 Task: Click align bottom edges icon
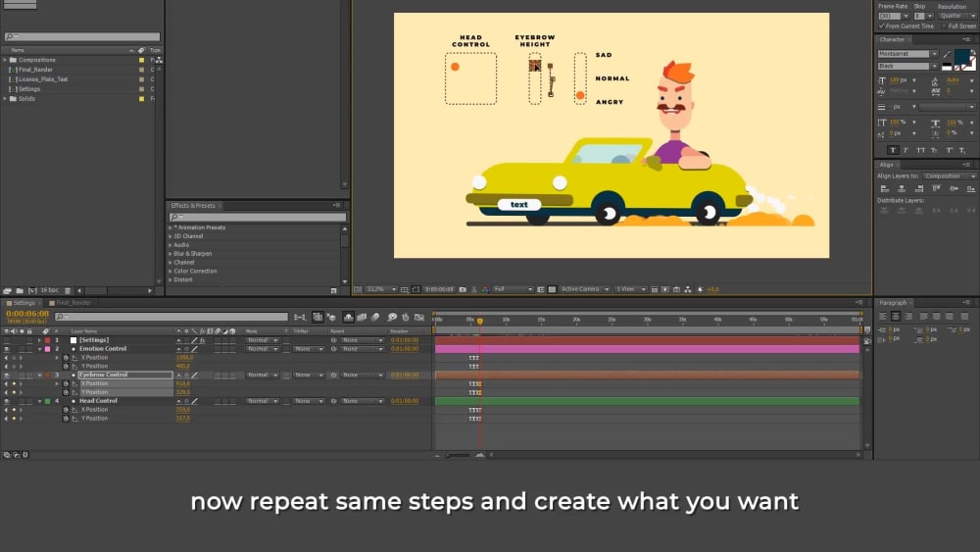(970, 188)
